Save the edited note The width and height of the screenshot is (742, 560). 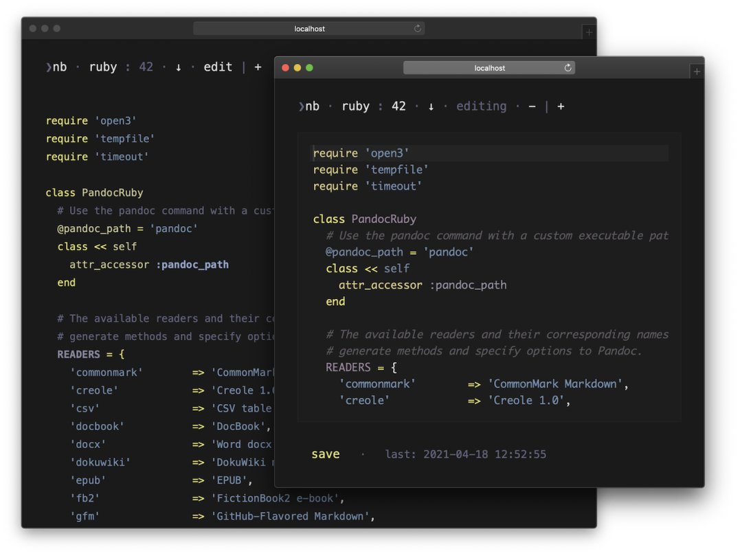pos(326,454)
